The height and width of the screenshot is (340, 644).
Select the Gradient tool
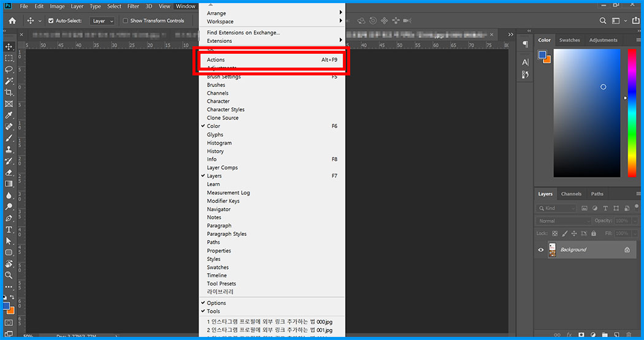click(x=9, y=184)
